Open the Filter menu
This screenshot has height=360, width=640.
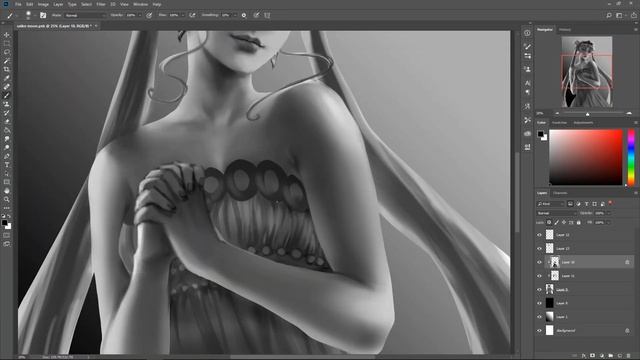[101, 4]
